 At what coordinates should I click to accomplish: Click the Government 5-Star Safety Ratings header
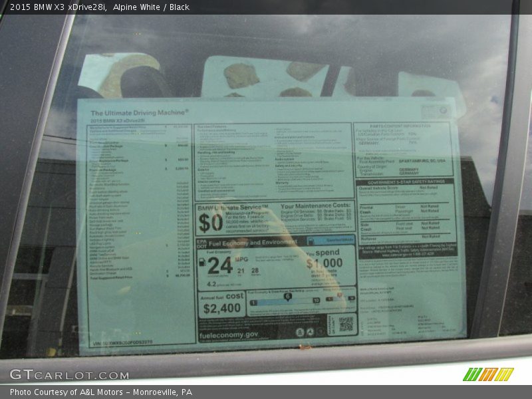point(406,181)
